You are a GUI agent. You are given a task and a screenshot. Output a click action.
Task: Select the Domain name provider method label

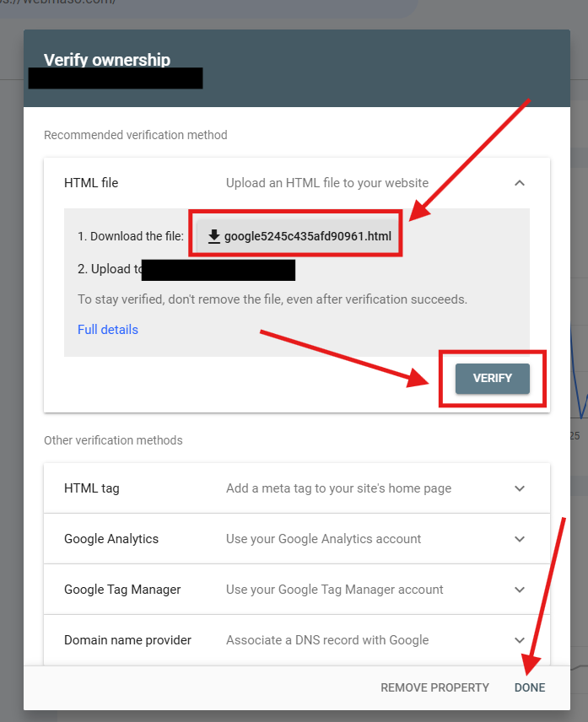coord(127,640)
